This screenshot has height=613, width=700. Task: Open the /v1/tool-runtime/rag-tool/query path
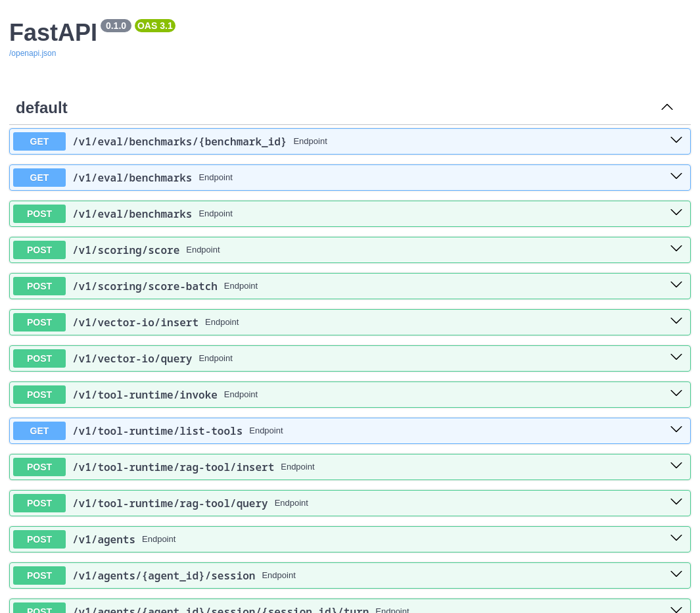[170, 503]
